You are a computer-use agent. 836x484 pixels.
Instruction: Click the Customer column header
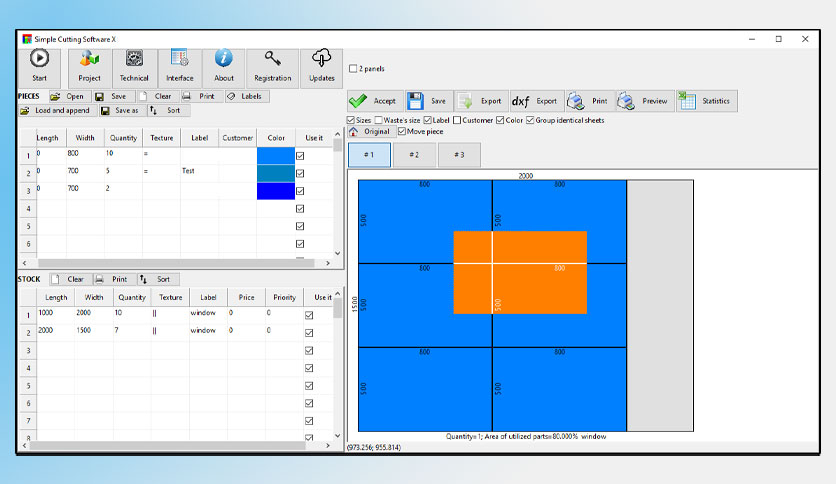238,138
